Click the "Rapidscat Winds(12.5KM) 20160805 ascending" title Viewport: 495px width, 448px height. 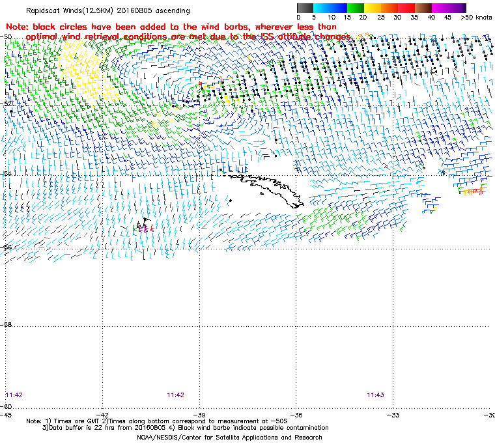click(108, 10)
